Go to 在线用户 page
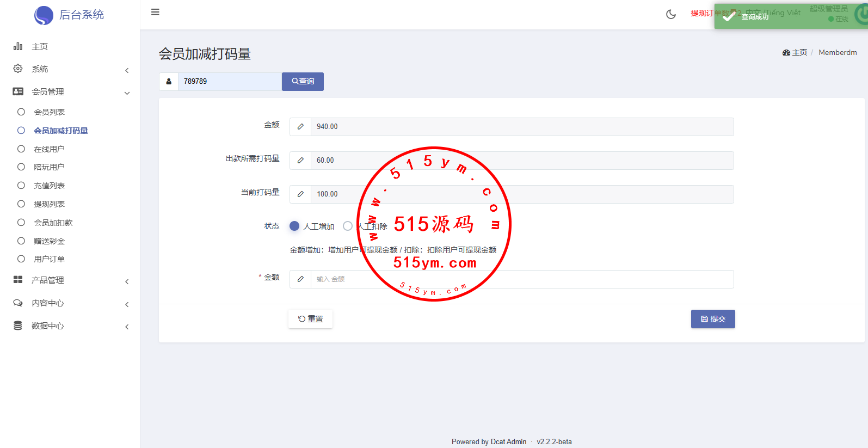The image size is (868, 448). point(49,149)
